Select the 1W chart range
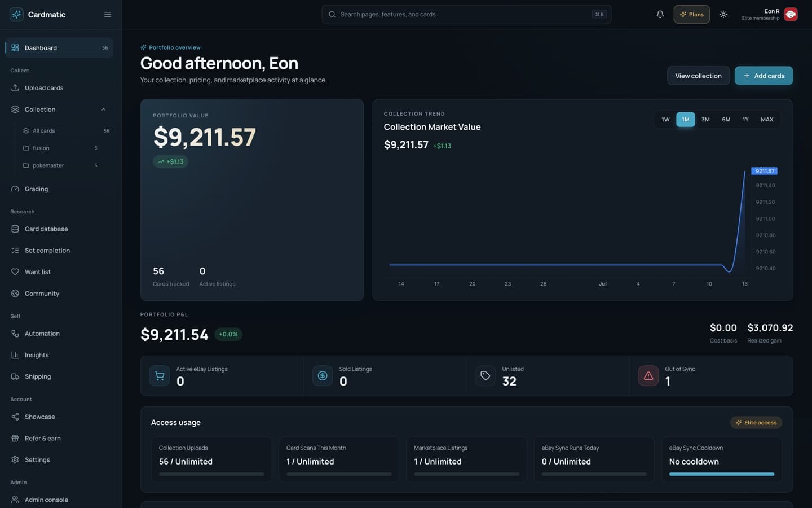Viewport: 812px width, 508px height. (x=665, y=120)
